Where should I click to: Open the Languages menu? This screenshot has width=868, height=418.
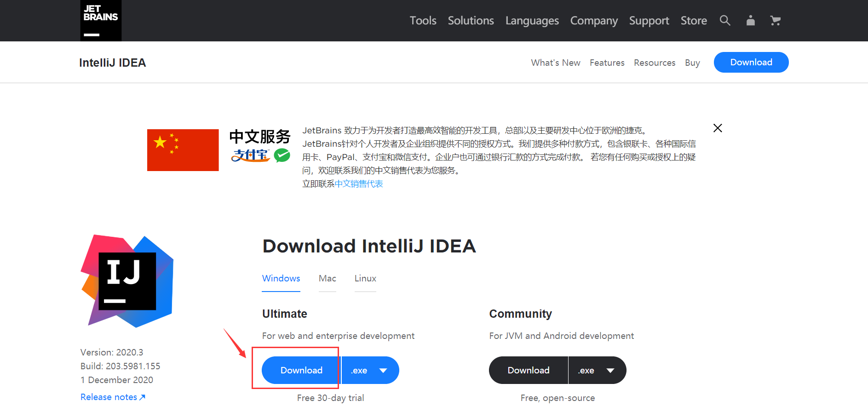(x=532, y=21)
